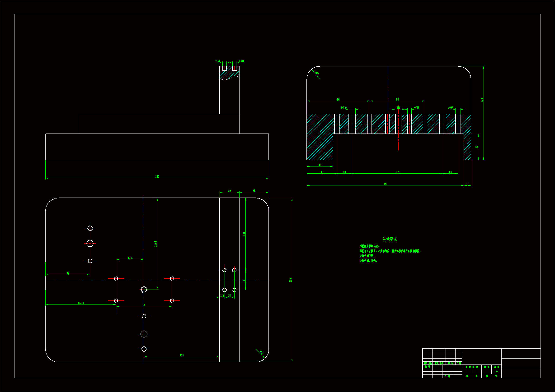Screen dimensions: 555x392
Task: Select the 技术要求 heading text
Action: 390,239
